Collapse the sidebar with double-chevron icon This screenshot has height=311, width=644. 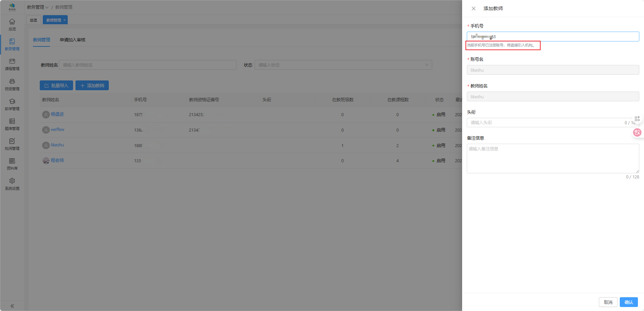pos(12,306)
